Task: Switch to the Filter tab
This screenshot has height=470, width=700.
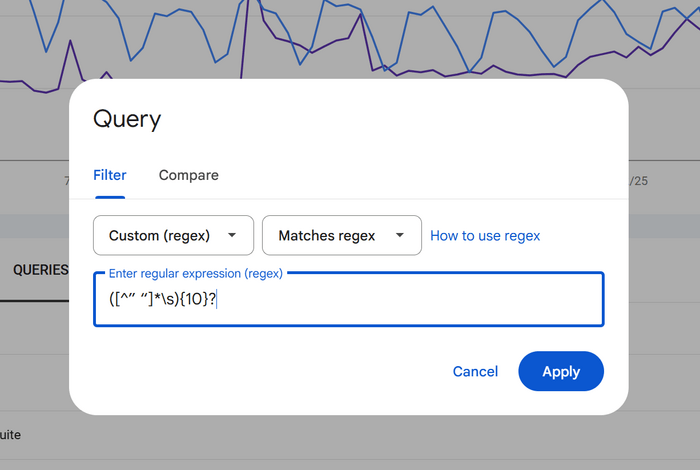Action: 110,175
